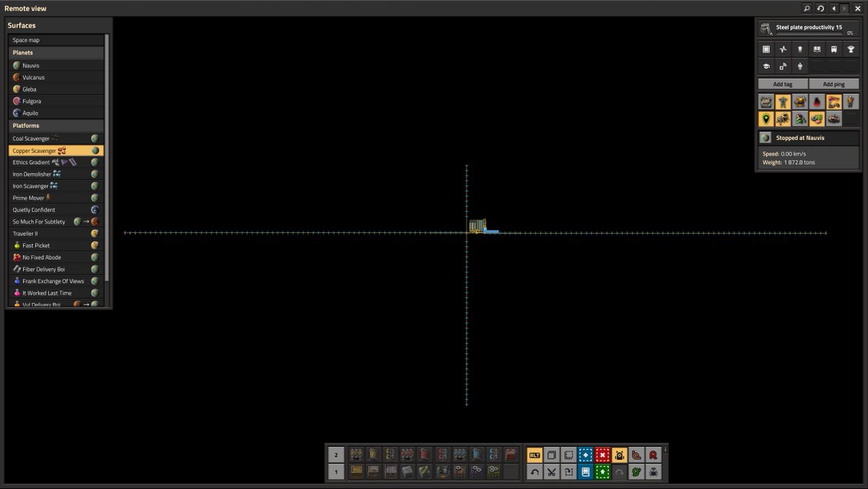Click the Surfaces list scrollbar

(x=107, y=157)
